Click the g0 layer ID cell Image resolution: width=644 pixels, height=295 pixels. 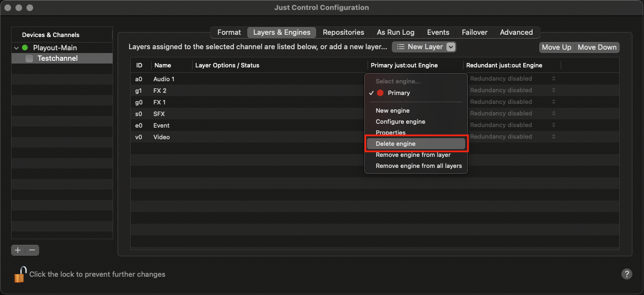pyautogui.click(x=139, y=102)
